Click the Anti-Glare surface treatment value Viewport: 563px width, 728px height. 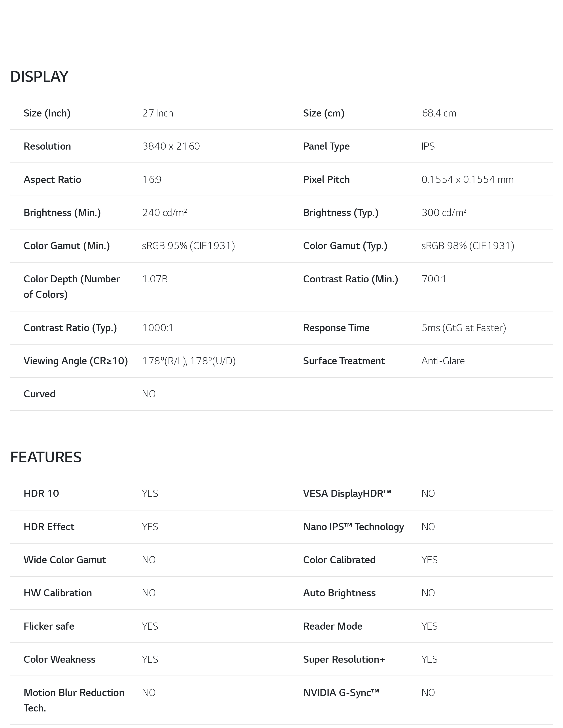443,361
